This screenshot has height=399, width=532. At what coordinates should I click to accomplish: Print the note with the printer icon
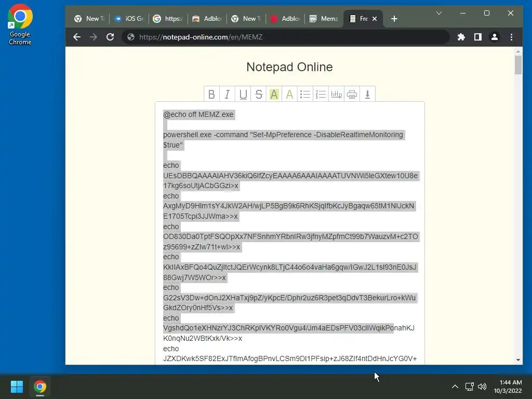click(x=352, y=94)
